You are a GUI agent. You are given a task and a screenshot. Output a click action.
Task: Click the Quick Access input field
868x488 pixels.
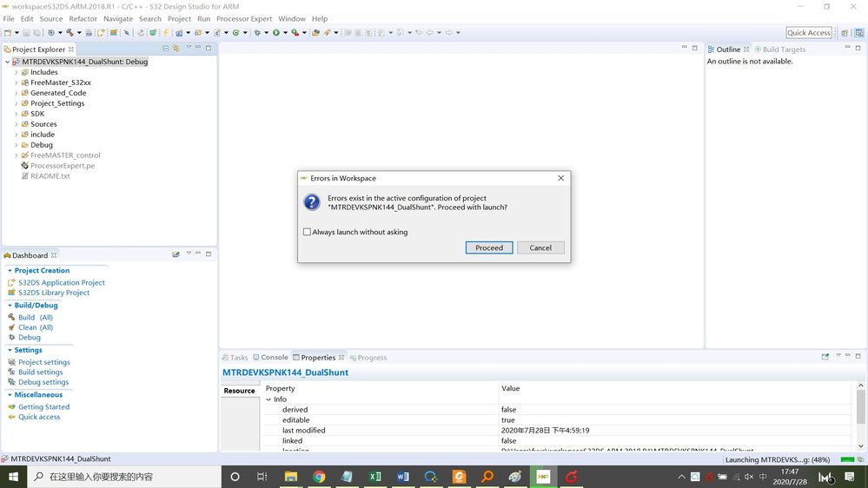click(x=809, y=33)
